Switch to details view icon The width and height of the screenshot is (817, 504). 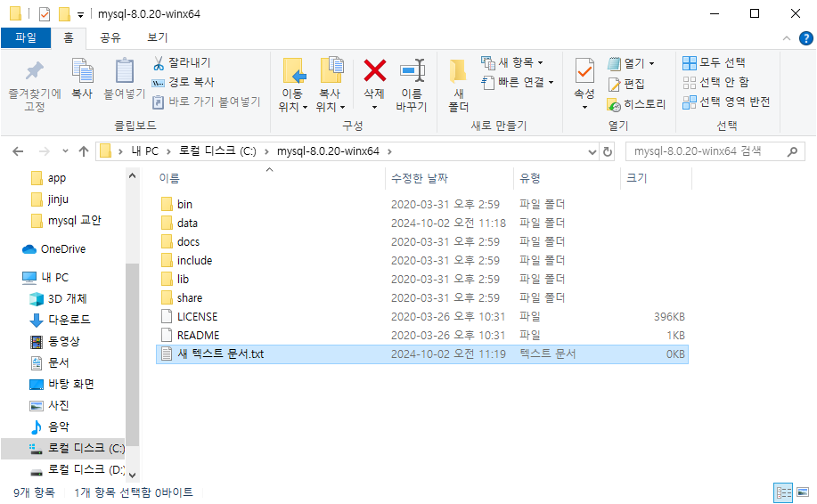tap(783, 492)
